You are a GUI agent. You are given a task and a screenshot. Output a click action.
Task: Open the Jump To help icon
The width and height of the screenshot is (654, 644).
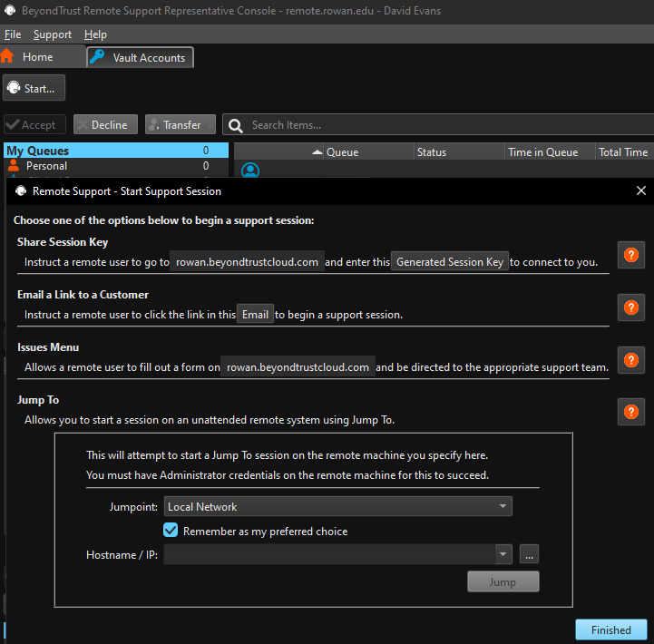630,412
